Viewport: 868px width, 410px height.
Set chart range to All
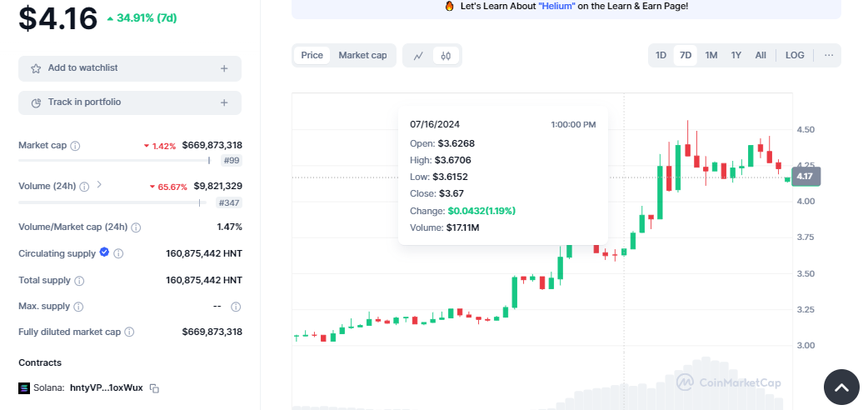pyautogui.click(x=761, y=55)
